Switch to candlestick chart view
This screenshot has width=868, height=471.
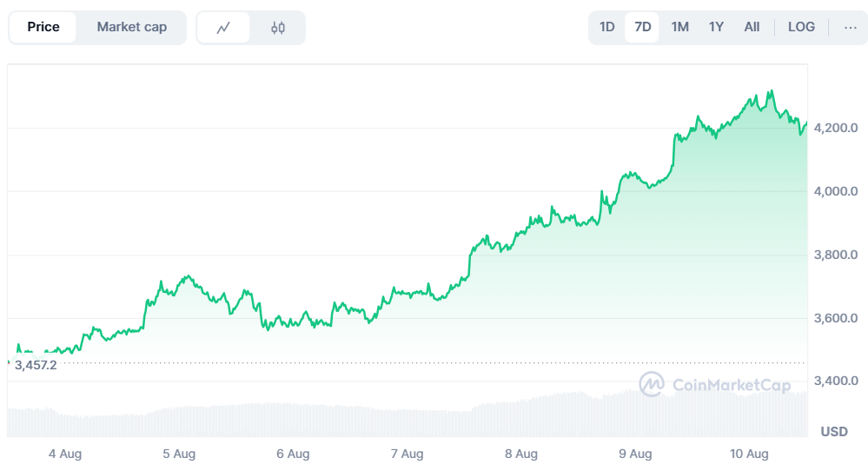pyautogui.click(x=277, y=28)
